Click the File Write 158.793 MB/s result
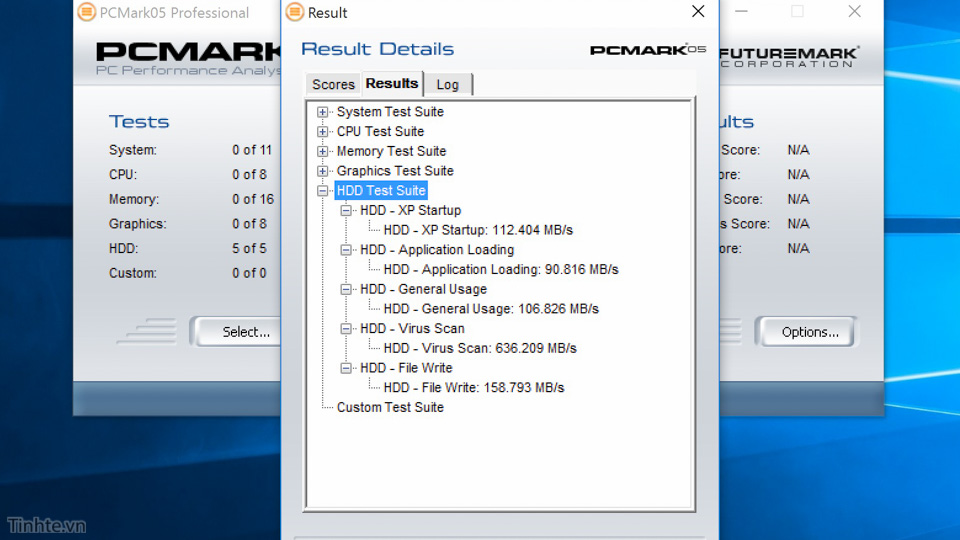960x540 pixels. point(474,388)
